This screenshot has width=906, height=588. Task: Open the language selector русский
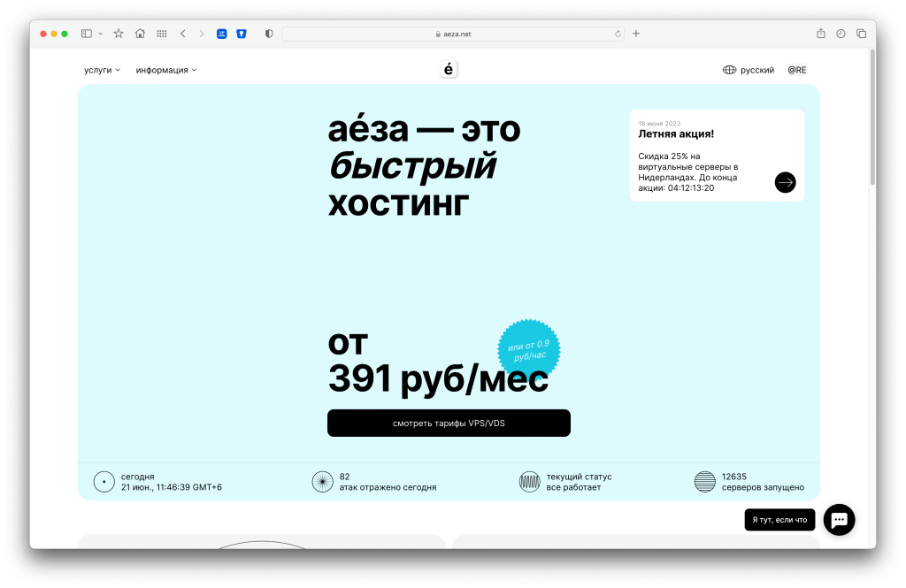click(757, 70)
